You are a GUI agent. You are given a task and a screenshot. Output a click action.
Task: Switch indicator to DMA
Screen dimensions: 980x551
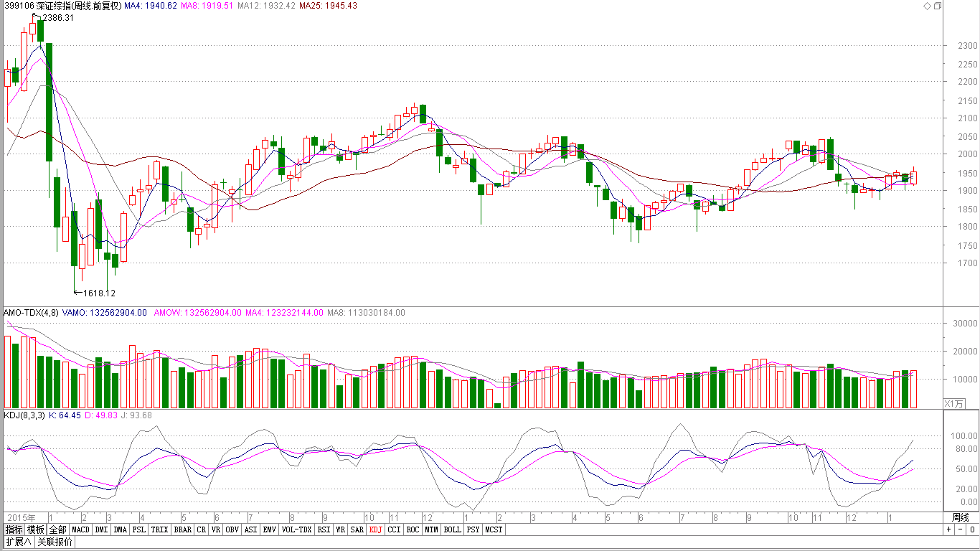pos(121,529)
